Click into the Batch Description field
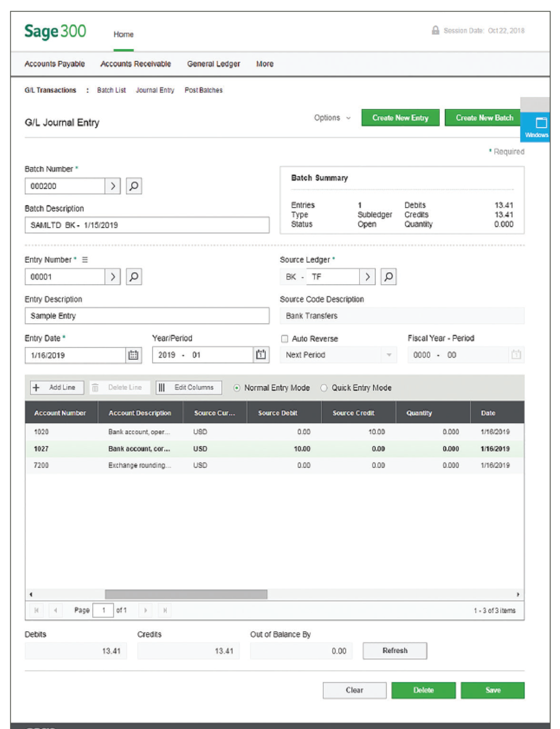Screen dimensions: 560x729 [147, 225]
